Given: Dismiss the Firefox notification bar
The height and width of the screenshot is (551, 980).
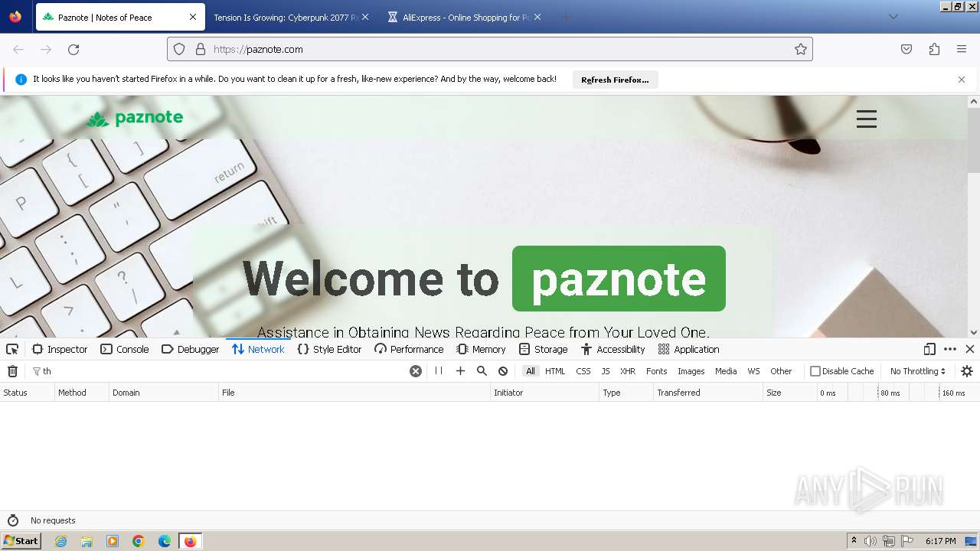Looking at the screenshot, I should coord(962,80).
